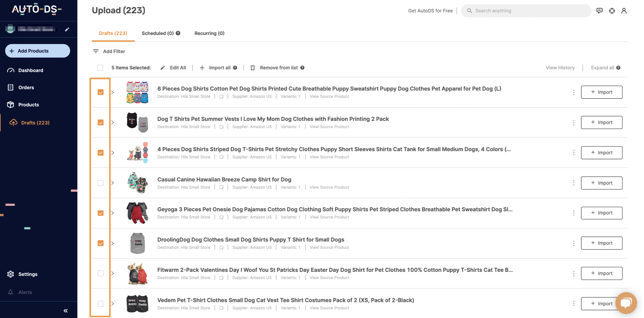The height and width of the screenshot is (318, 644).
Task: Open the user account profile icon
Action: 624,11
